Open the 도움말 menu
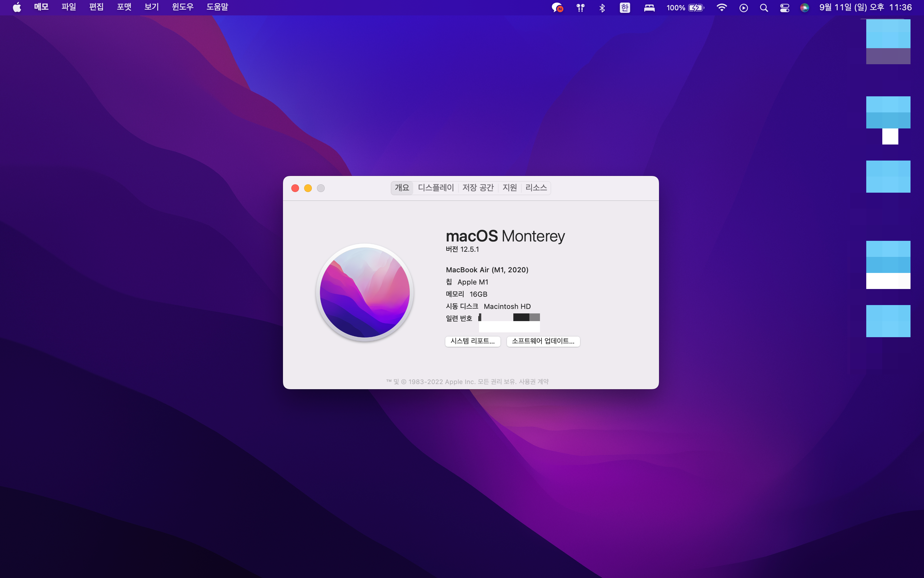The width and height of the screenshot is (924, 578). click(217, 7)
